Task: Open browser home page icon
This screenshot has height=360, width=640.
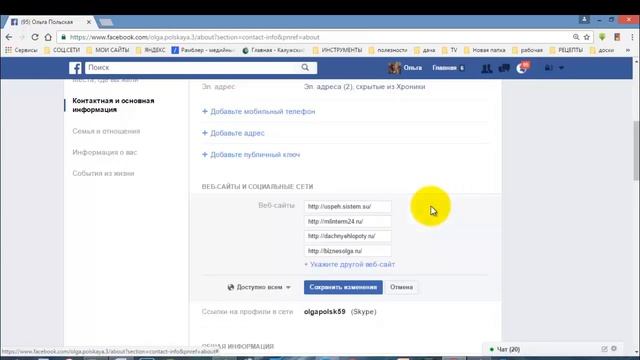Action: pyautogui.click(x=48, y=37)
